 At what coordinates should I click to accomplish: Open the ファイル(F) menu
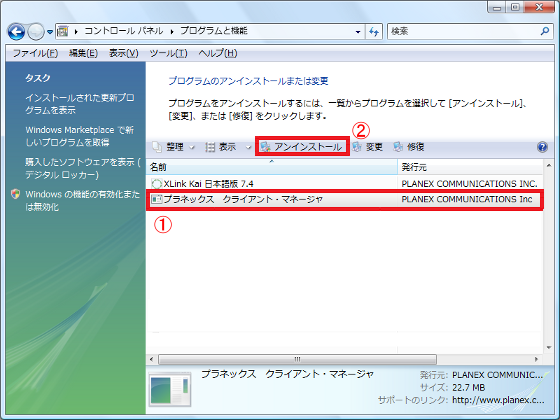(x=35, y=53)
